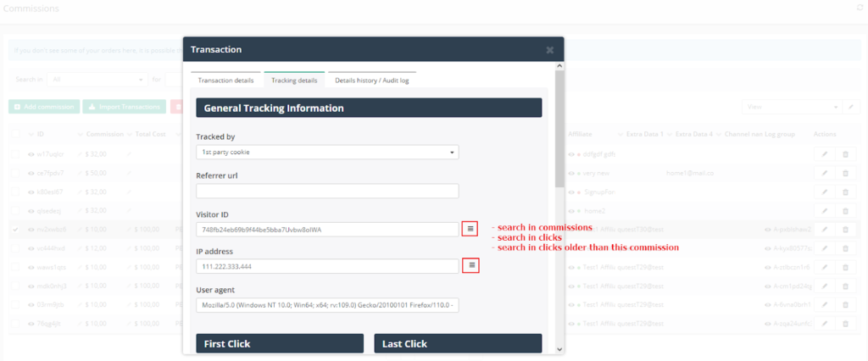The height and width of the screenshot is (361, 868).
Task: Click edit pencil beside View dropdown
Action: point(850,107)
